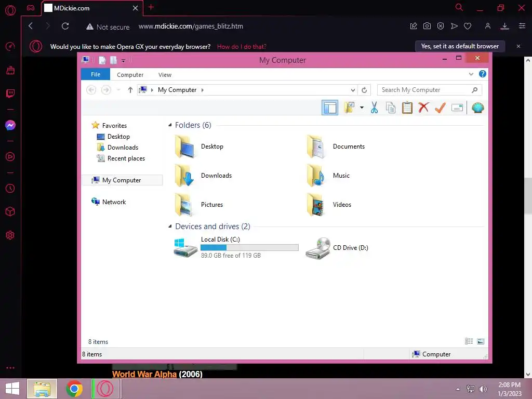Switch to details view icon
The width and height of the screenshot is (532, 399).
coord(469,341)
